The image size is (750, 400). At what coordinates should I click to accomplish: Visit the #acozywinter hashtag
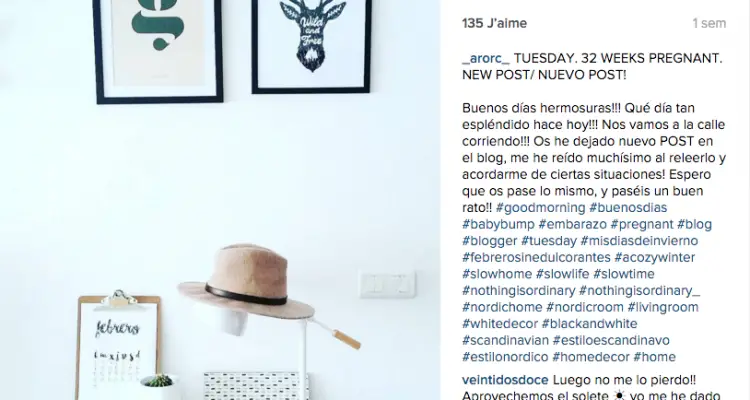(x=655, y=257)
